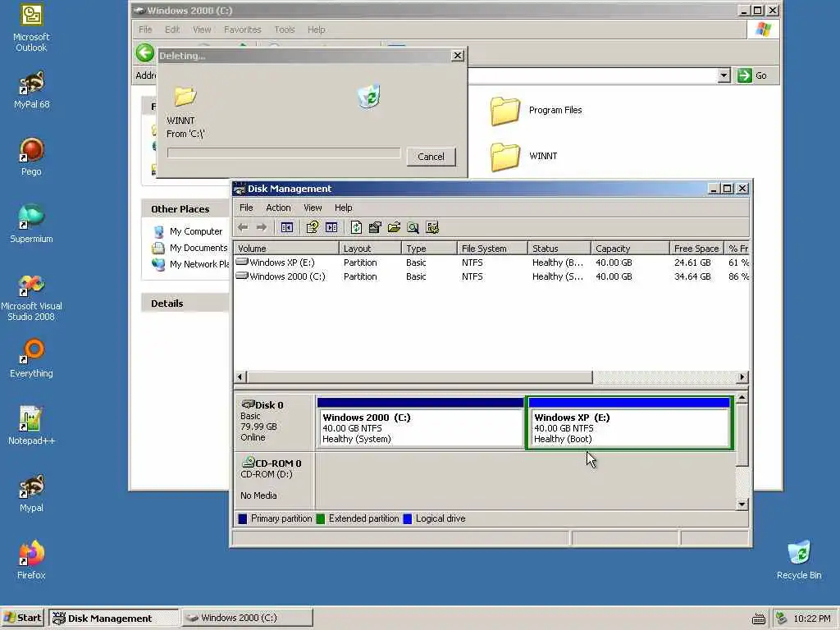Open My Computer link in Other Places

[x=195, y=231]
